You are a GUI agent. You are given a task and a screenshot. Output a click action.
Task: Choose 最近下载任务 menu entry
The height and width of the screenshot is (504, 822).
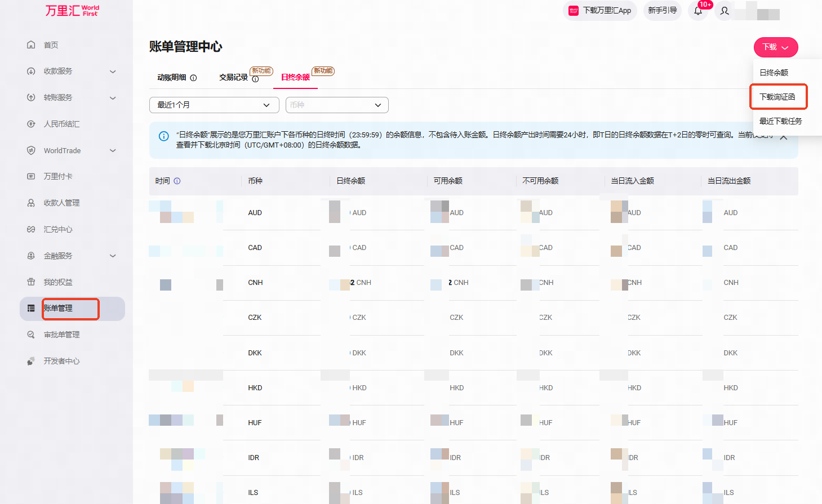[x=780, y=121]
